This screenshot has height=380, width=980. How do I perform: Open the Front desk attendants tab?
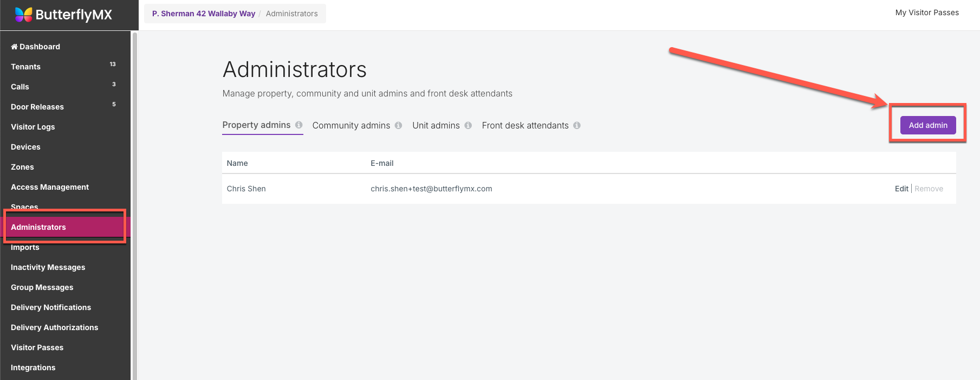(x=525, y=125)
